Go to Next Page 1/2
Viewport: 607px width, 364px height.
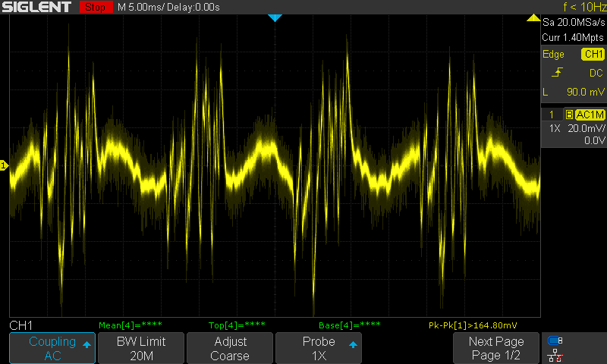tap(496, 348)
